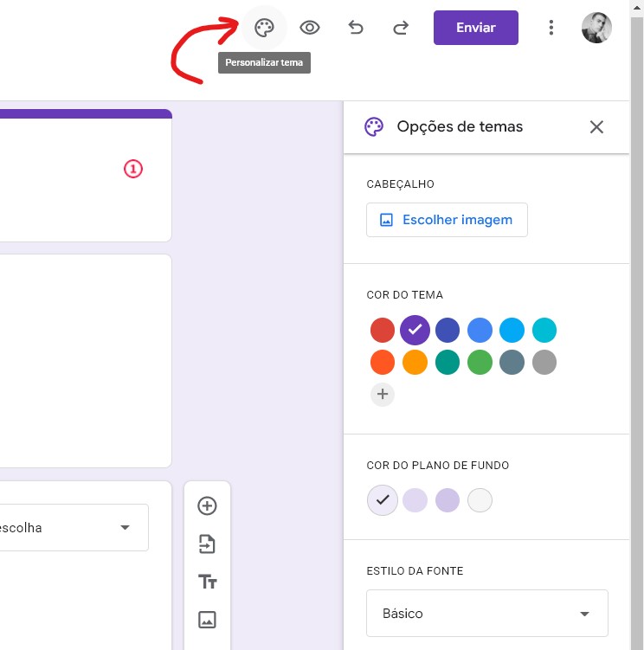Add an image with the picture icon
Image resolution: width=644 pixels, height=650 pixels.
coord(207,620)
